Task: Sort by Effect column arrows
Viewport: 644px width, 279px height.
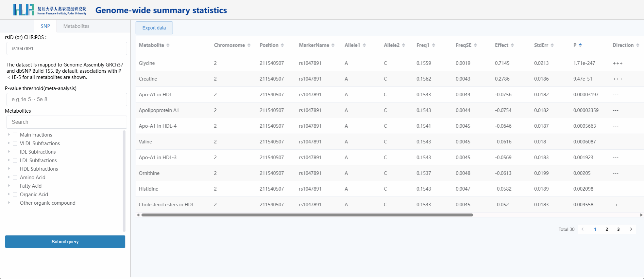Action: 512,45
